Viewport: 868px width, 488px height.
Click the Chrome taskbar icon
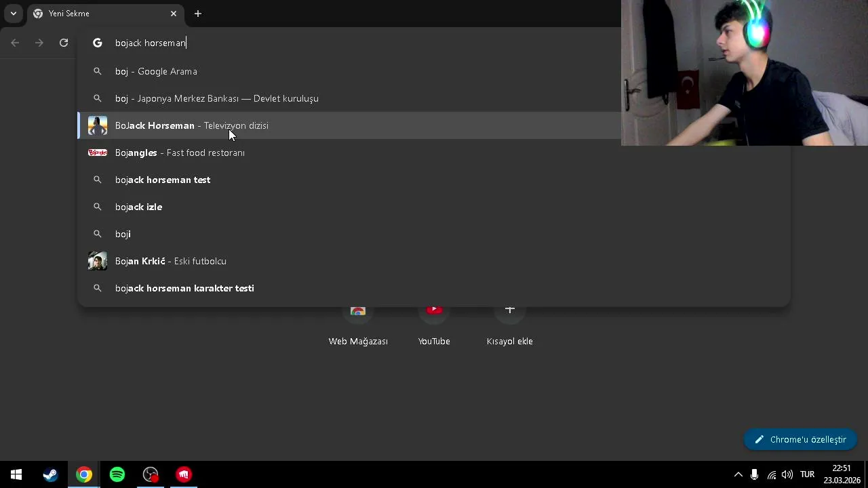(83, 474)
